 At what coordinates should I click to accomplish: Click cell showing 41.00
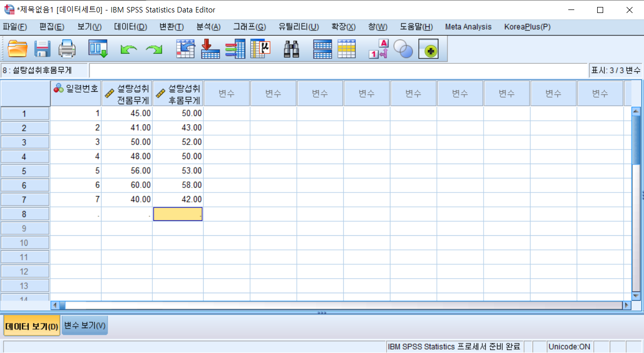(x=127, y=128)
